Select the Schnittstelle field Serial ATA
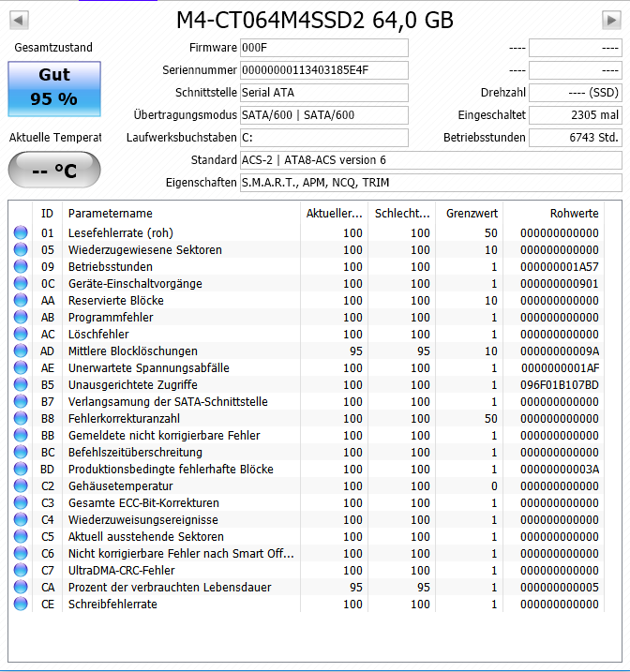The height and width of the screenshot is (672, 630). pyautogui.click(x=324, y=93)
